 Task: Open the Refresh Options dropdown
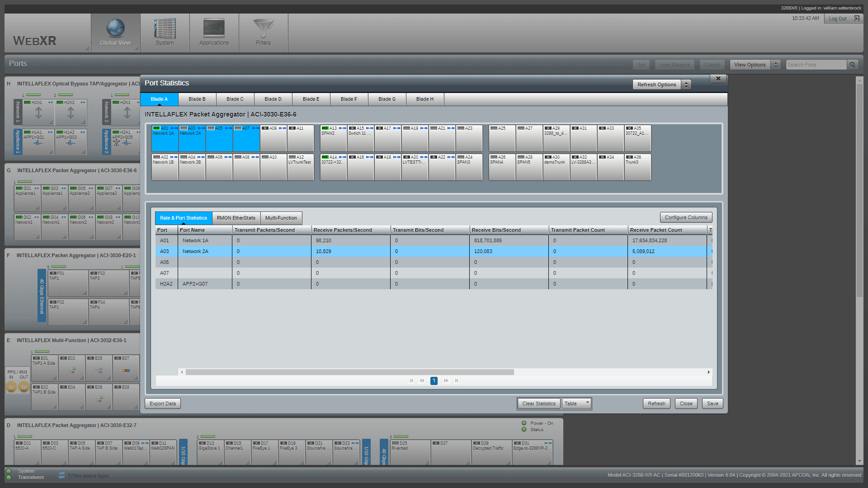[656, 84]
